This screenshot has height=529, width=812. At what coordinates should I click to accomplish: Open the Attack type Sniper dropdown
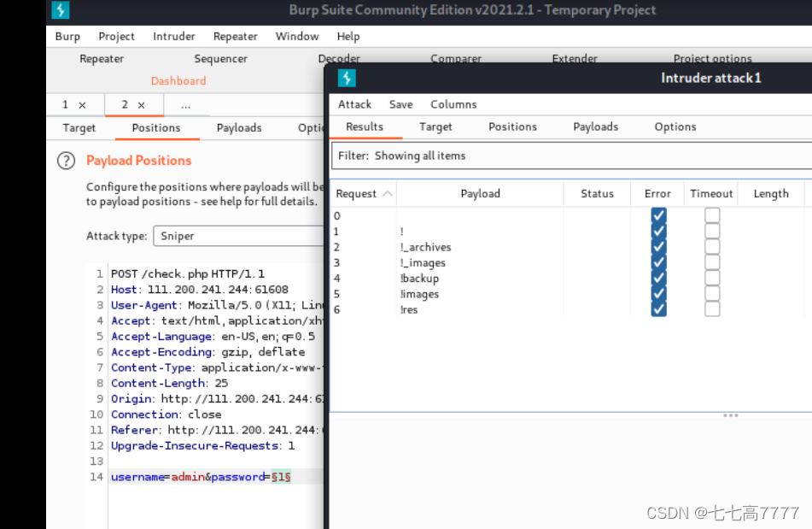[239, 236]
